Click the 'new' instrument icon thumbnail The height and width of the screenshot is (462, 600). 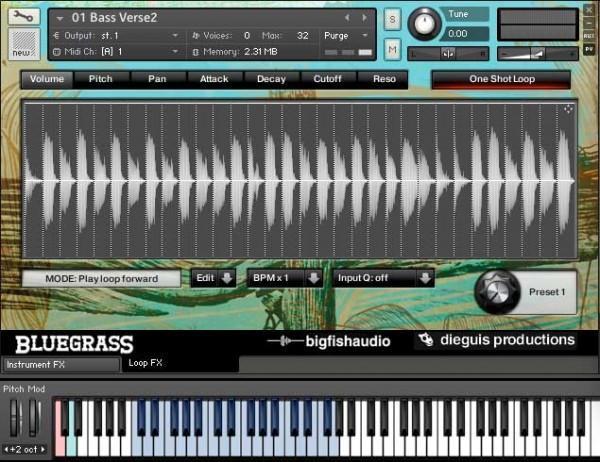pyautogui.click(x=24, y=44)
